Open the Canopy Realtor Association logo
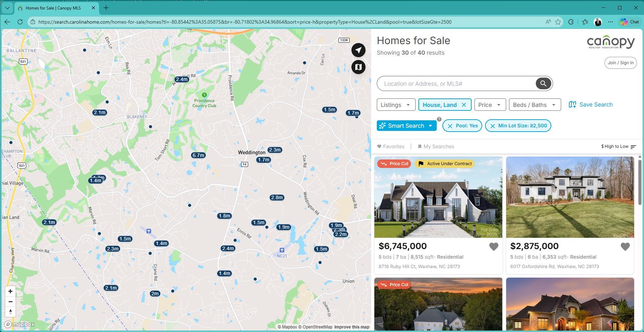644x332 pixels. (x=611, y=43)
